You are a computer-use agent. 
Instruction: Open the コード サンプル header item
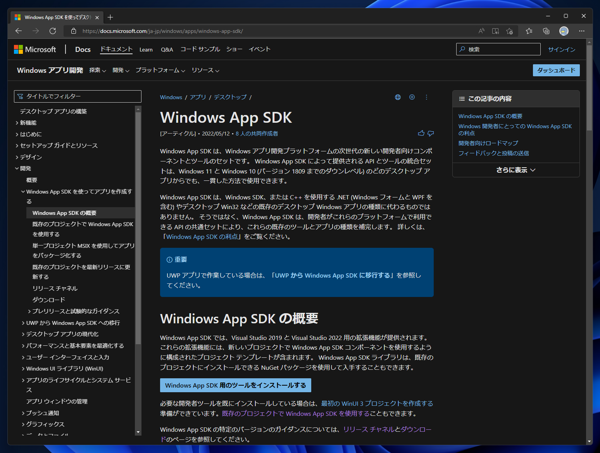coord(200,49)
